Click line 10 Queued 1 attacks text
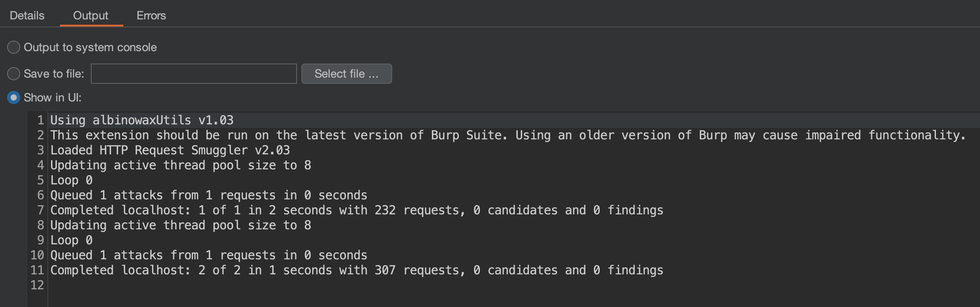The image size is (980, 307). coord(208,255)
